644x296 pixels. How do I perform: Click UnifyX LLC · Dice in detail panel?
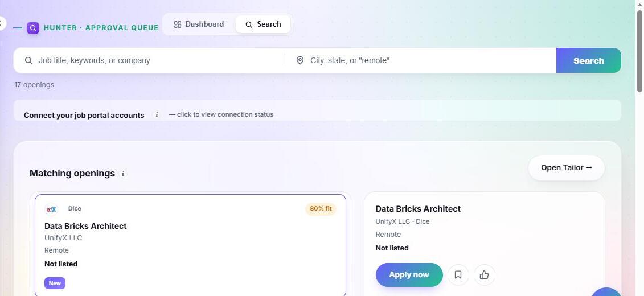(402, 221)
